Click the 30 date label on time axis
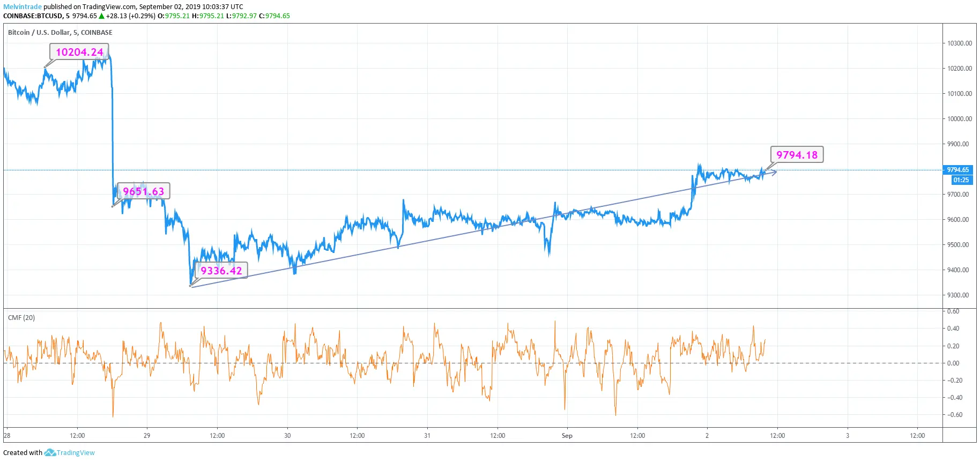 point(287,436)
